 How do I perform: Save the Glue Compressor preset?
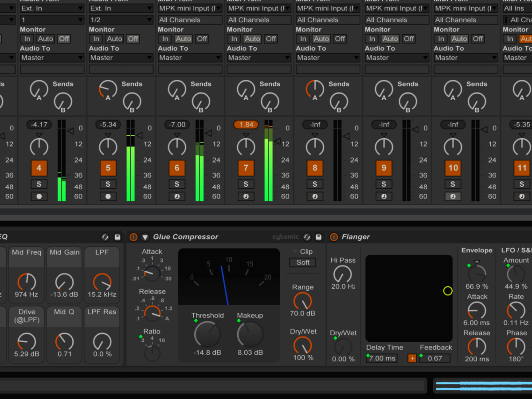pos(318,237)
